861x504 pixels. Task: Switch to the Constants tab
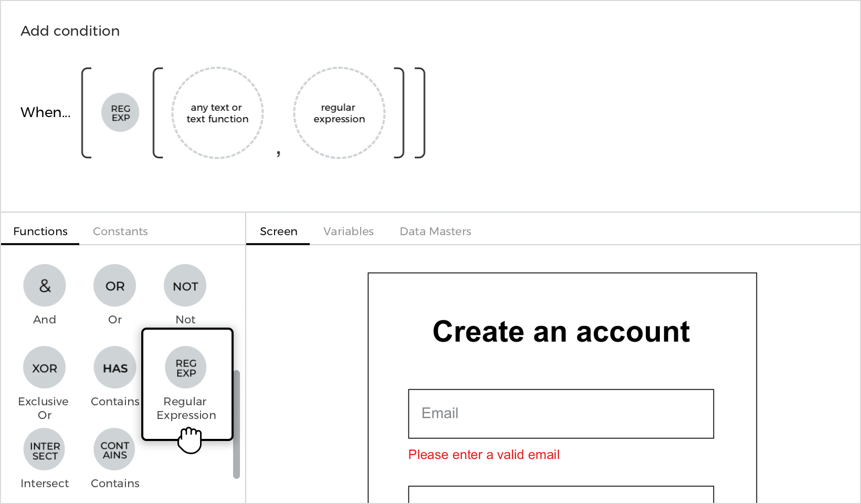tap(120, 231)
